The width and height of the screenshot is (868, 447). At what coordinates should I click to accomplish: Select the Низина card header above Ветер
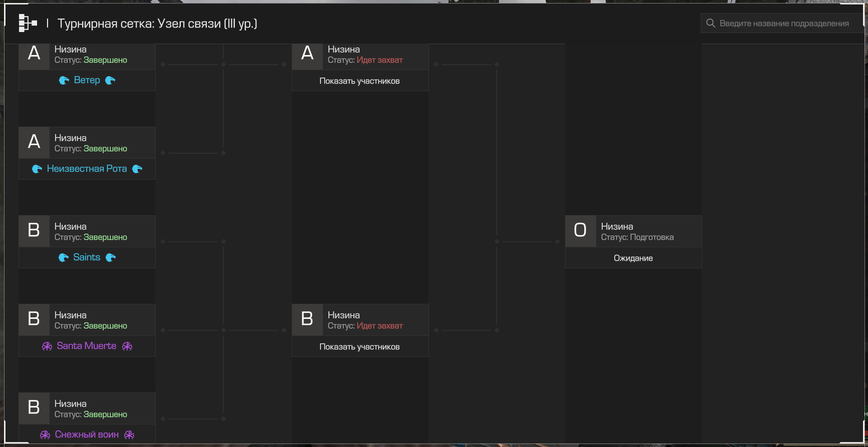point(87,56)
